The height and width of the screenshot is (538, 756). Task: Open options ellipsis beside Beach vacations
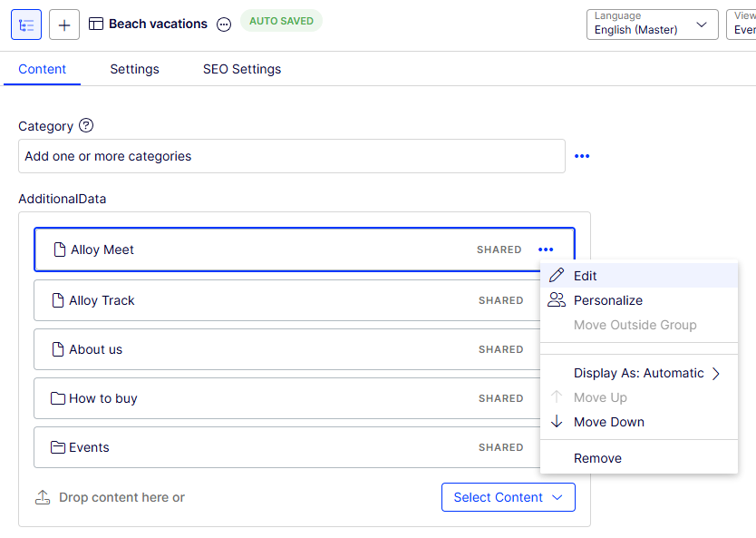tap(224, 24)
